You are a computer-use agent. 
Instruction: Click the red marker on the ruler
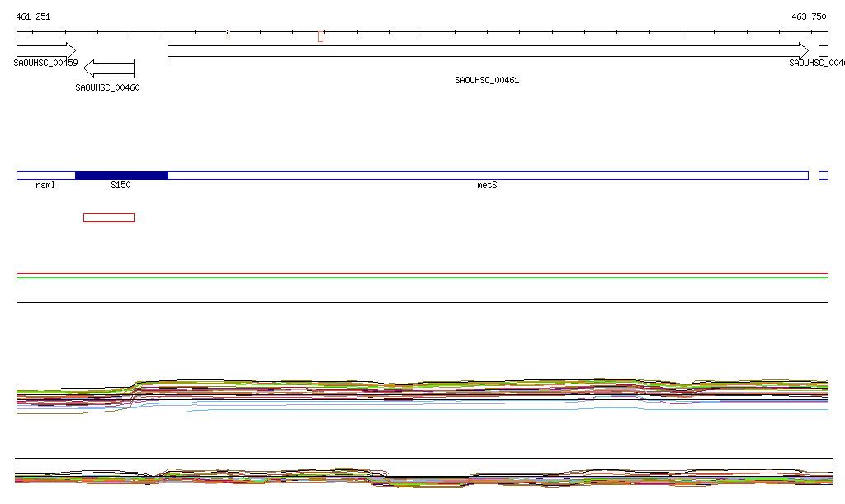(320, 35)
